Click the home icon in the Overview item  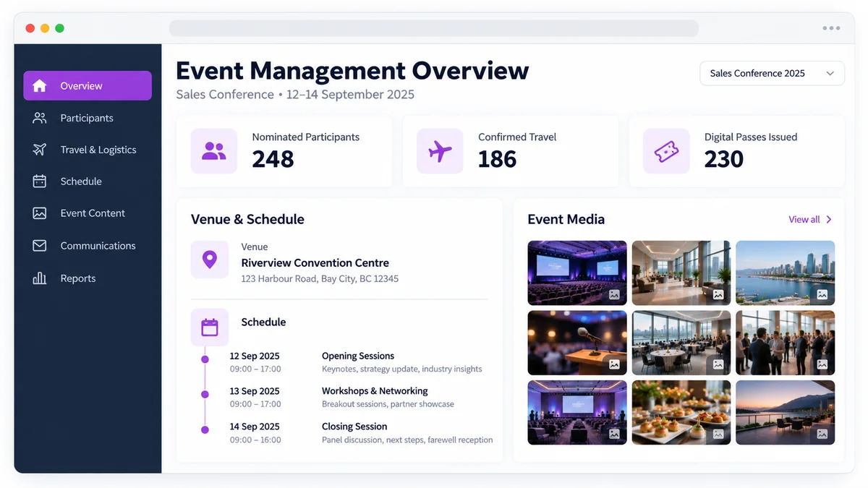[x=40, y=86]
